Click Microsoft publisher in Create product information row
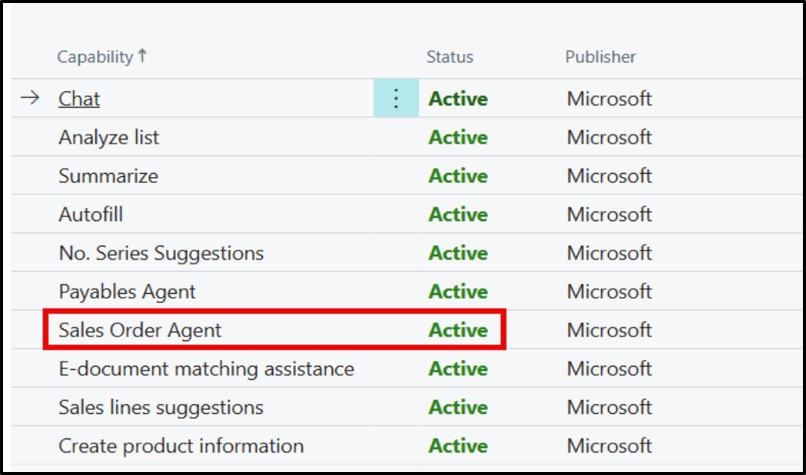 point(609,446)
